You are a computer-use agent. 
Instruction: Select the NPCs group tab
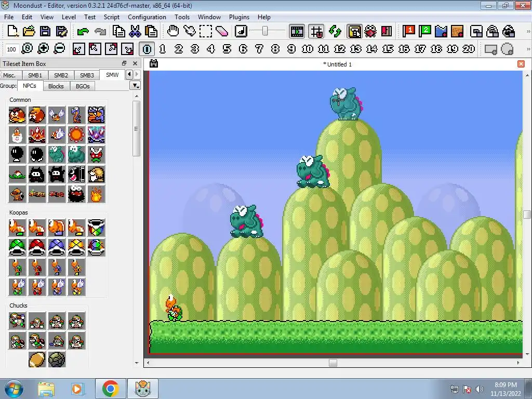[30, 86]
